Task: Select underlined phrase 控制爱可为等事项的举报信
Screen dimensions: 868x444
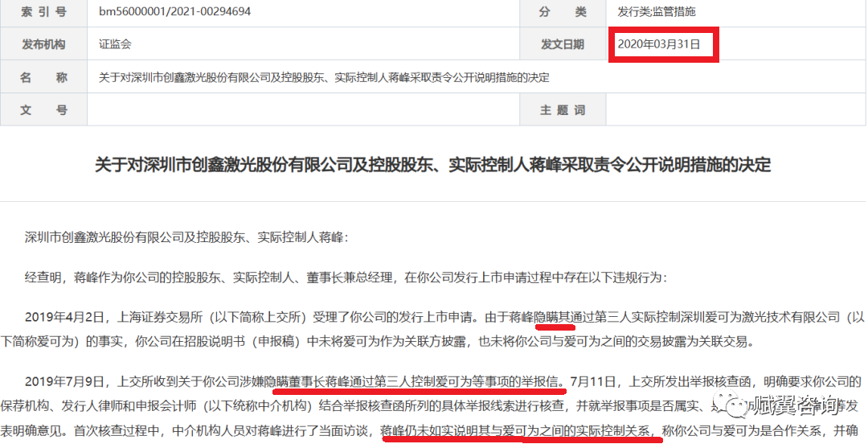Action: point(485,381)
